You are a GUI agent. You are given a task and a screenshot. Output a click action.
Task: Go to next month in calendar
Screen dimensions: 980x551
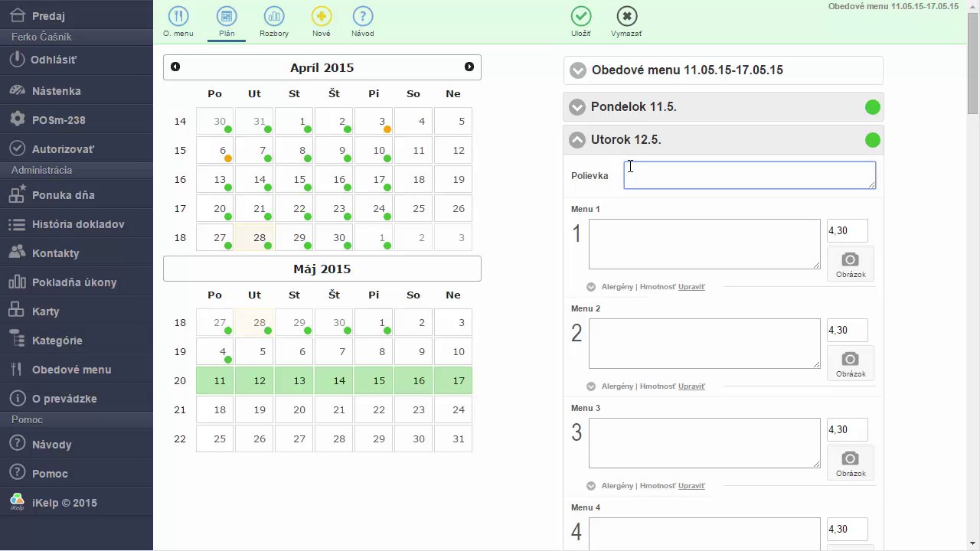469,67
